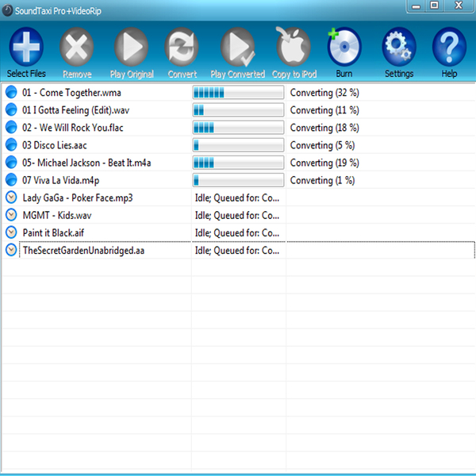Click the Convert arrows icon
This screenshot has width=476, height=476.
[182, 47]
